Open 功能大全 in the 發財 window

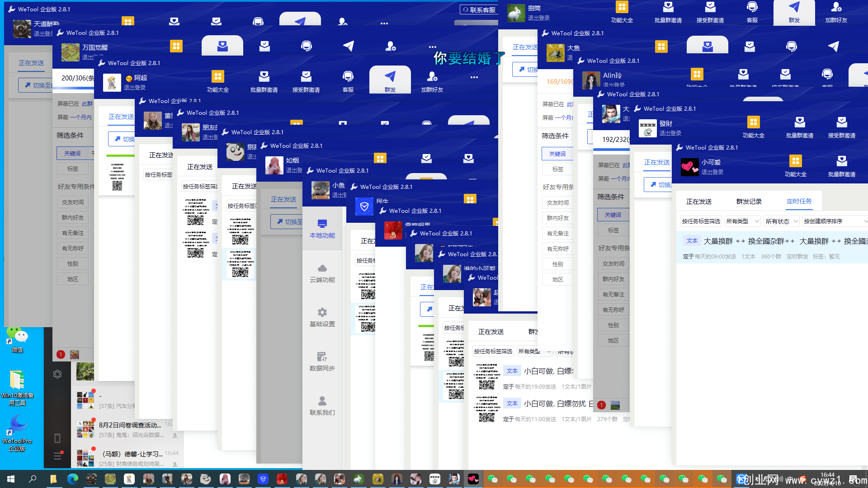753,127
